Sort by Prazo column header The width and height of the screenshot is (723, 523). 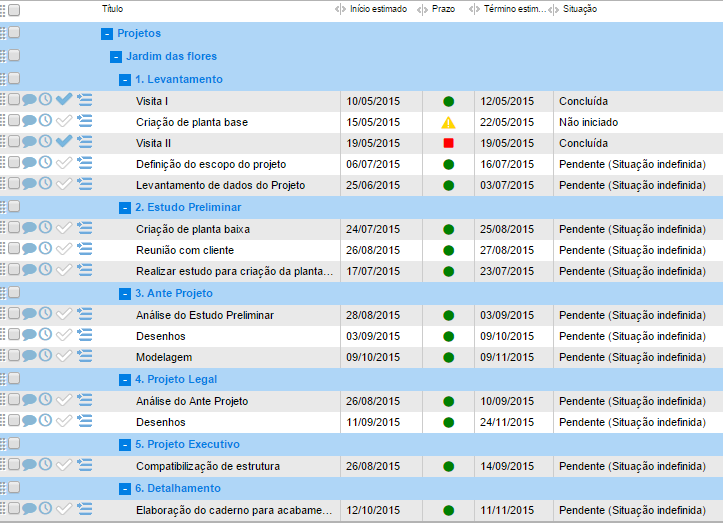coord(443,9)
